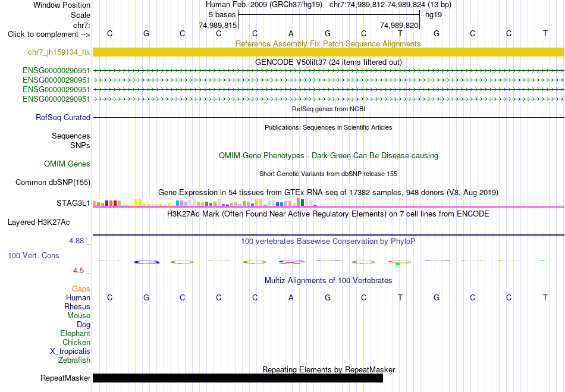
Task: Click the OMIM Genes label
Action: click(x=67, y=164)
